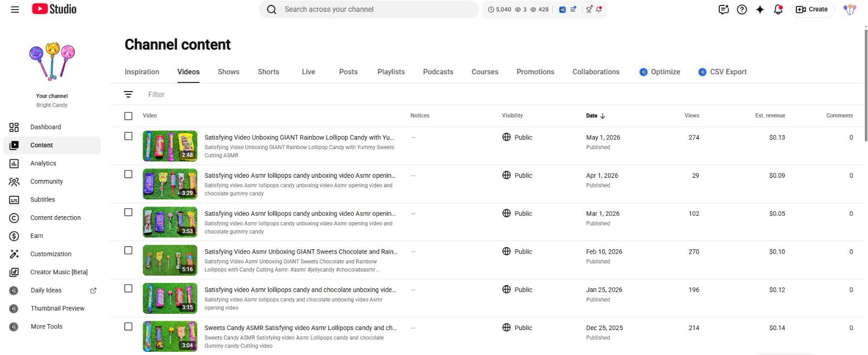Open the Sweets Candy ASMR video title
Screen dimensions: 868x355
(x=301, y=328)
